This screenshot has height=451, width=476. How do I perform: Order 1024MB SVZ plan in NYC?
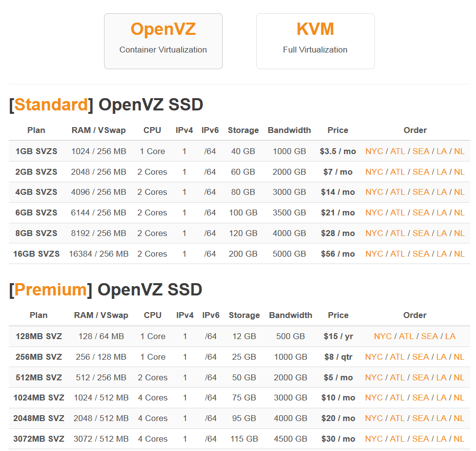(374, 398)
